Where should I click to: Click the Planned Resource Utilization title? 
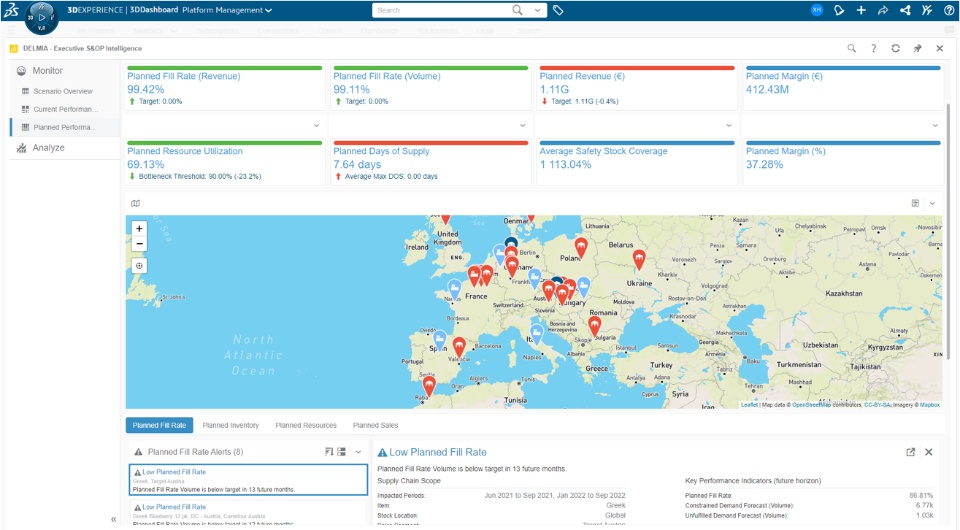pos(185,151)
